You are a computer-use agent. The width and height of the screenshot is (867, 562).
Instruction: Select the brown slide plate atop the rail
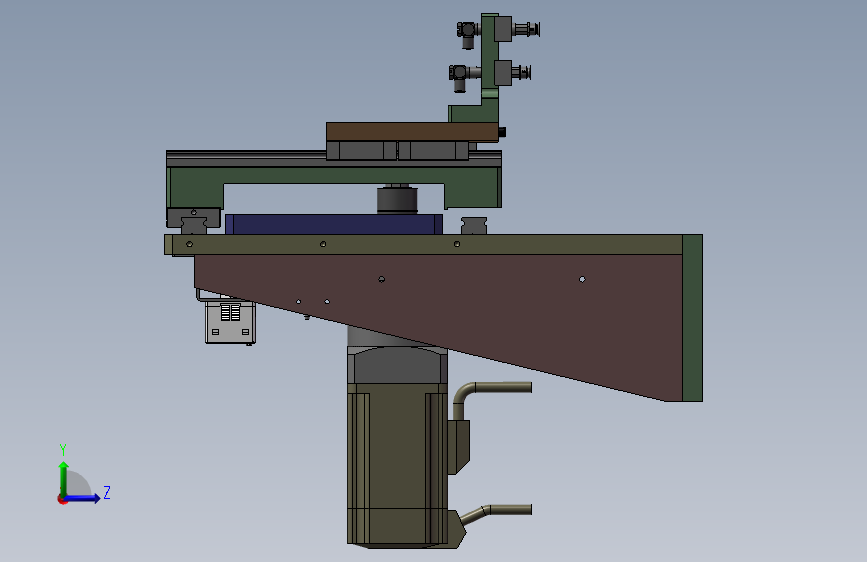(412, 132)
